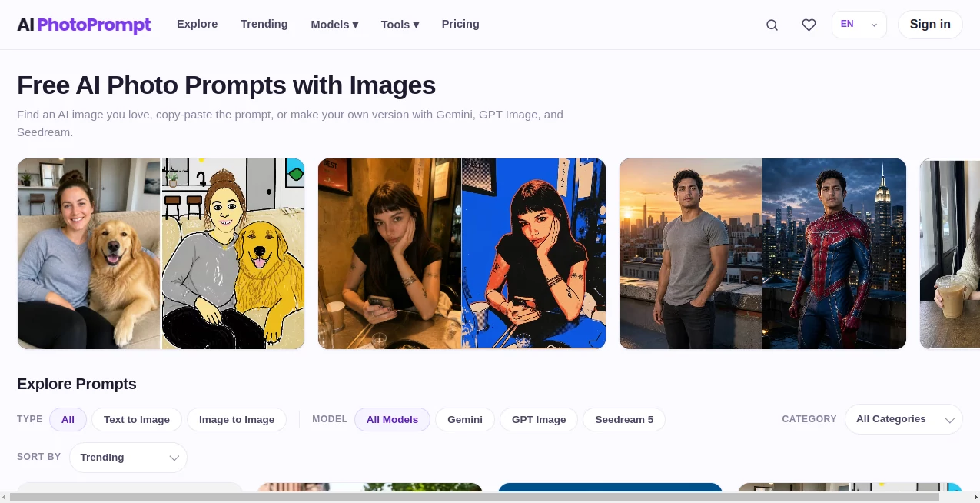
Task: Click the 'Explore Prompts' heading
Action: [x=77, y=384]
